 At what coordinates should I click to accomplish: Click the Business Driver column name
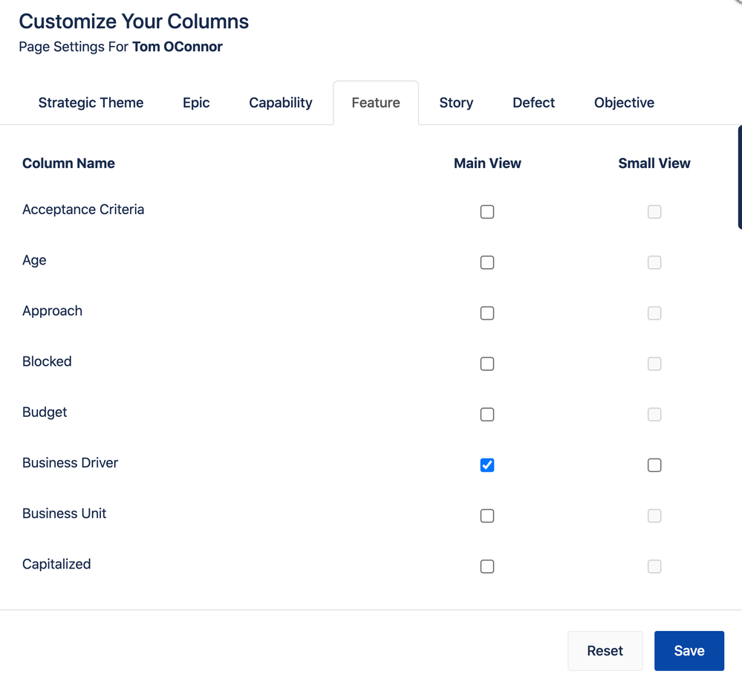tap(71, 463)
